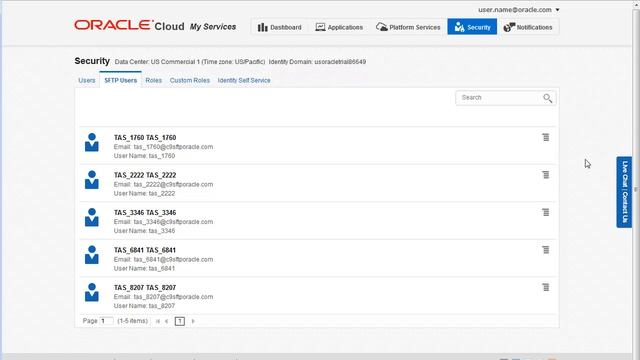The width and height of the screenshot is (640, 360).
Task: Click the Notifications globe icon
Action: [509, 27]
